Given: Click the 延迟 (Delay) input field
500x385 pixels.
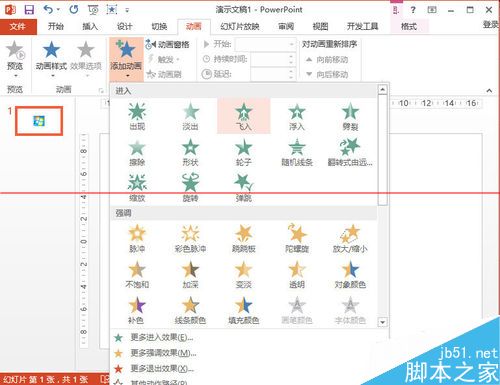Looking at the screenshot, I should 273,74.
